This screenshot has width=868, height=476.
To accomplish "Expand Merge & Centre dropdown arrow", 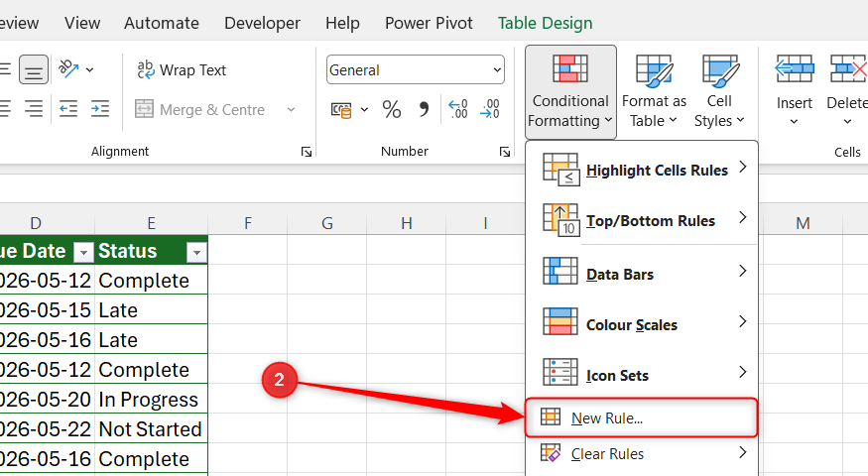I will pos(291,110).
